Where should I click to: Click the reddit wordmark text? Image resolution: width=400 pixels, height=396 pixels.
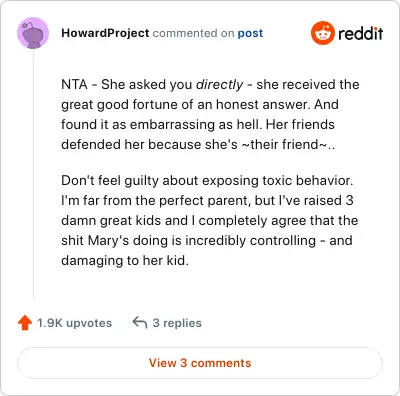coord(360,33)
